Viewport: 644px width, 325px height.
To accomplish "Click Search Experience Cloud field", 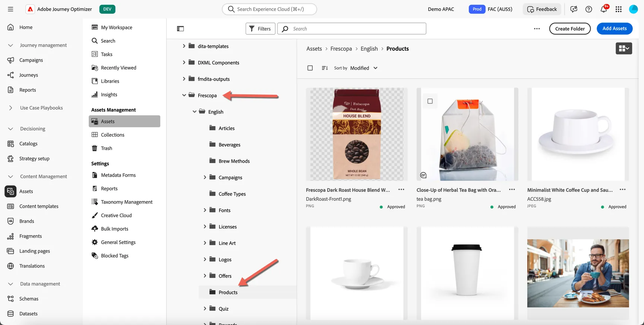I will [x=269, y=9].
